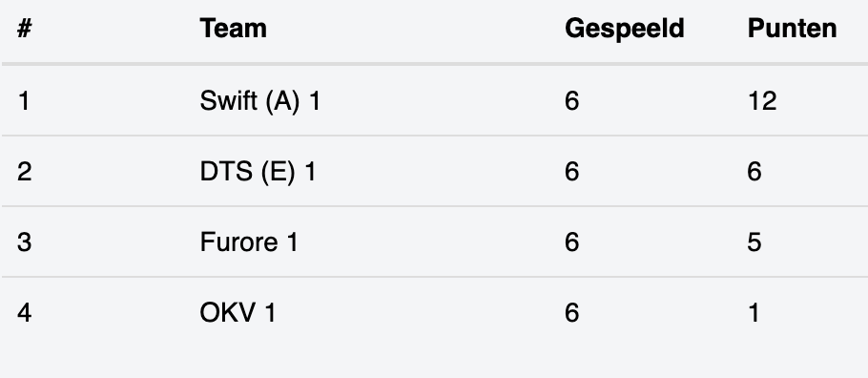The height and width of the screenshot is (378, 868).
Task: Click rank number 1 in first row
Action: click(24, 101)
